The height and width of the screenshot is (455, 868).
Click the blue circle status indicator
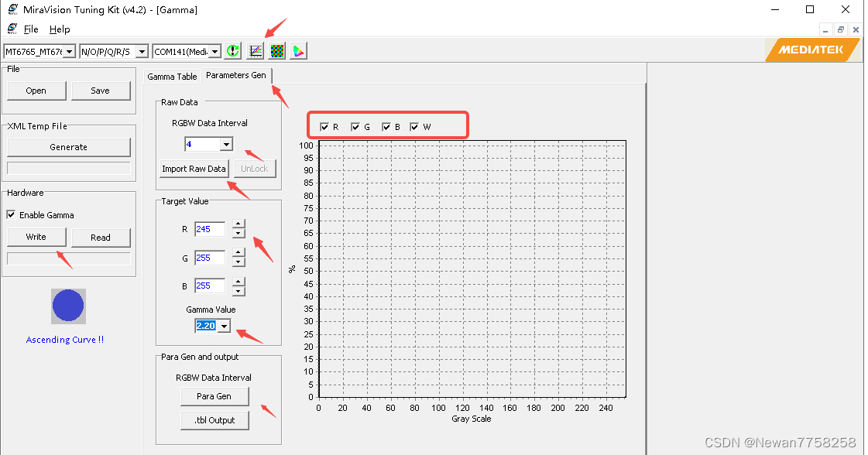tap(68, 306)
